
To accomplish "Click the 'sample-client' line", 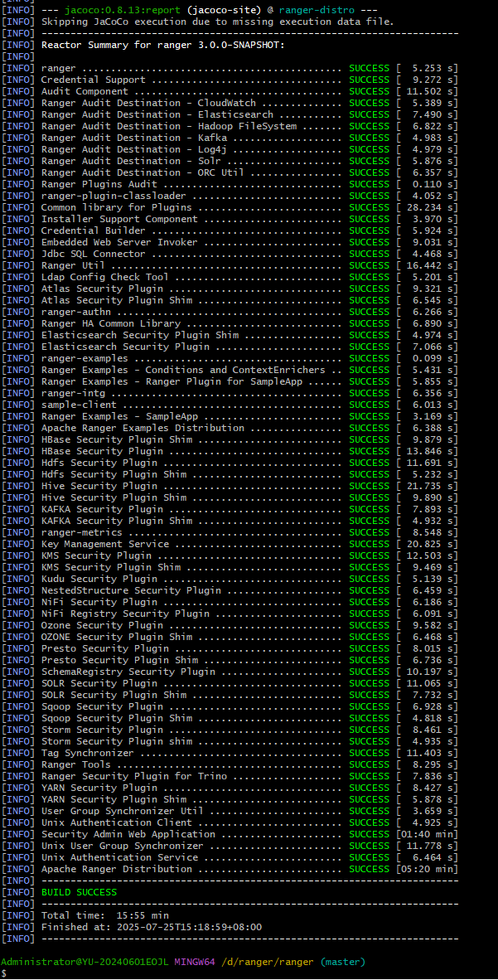I will (230, 405).
